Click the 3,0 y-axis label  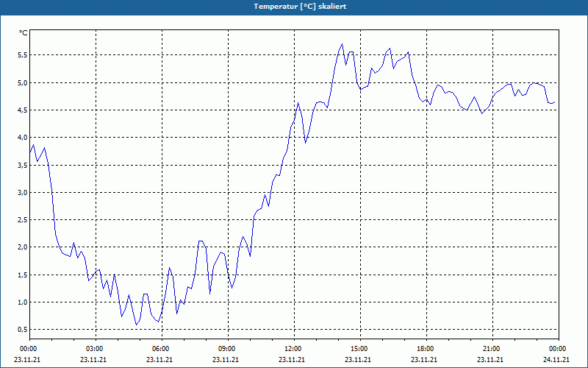(x=24, y=193)
